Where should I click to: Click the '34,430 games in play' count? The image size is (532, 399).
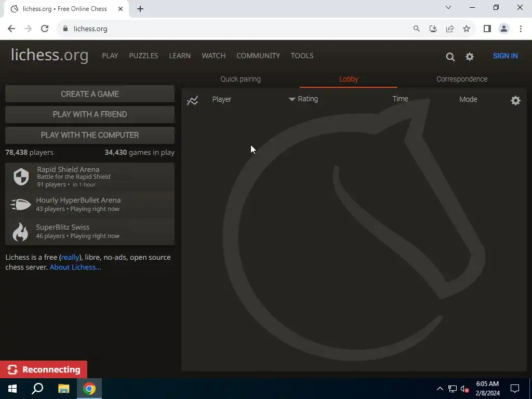139,152
